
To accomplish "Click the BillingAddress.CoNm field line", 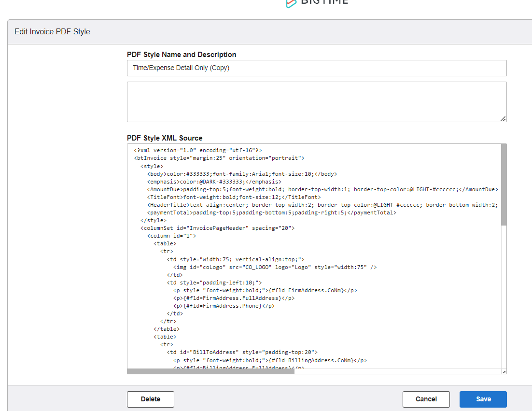I will tap(270, 360).
